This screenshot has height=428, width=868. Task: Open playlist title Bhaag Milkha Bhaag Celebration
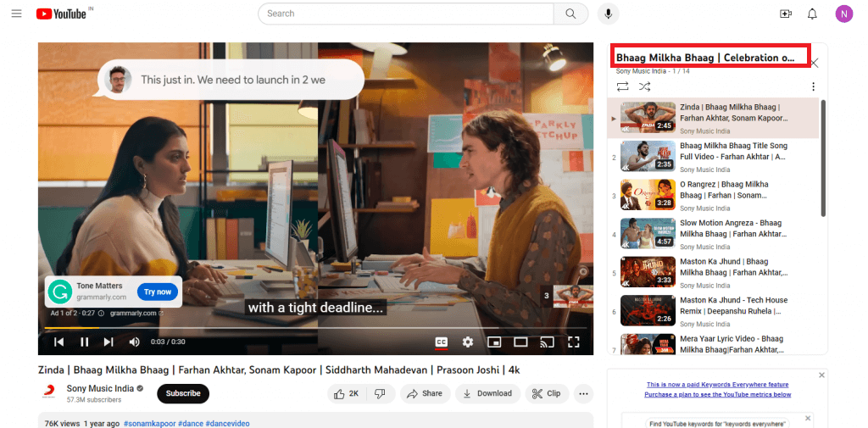coord(705,58)
